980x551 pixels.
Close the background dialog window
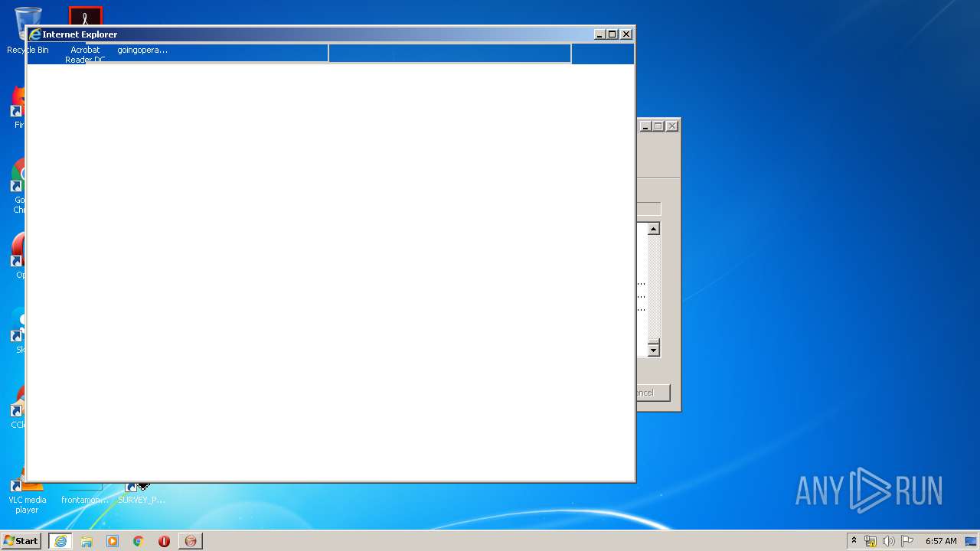pyautogui.click(x=672, y=126)
